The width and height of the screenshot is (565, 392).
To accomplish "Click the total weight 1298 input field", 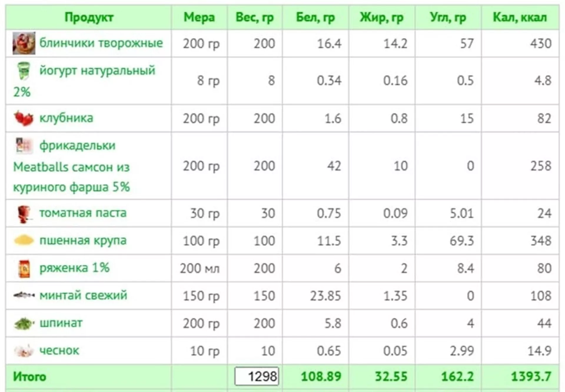I will 257,376.
